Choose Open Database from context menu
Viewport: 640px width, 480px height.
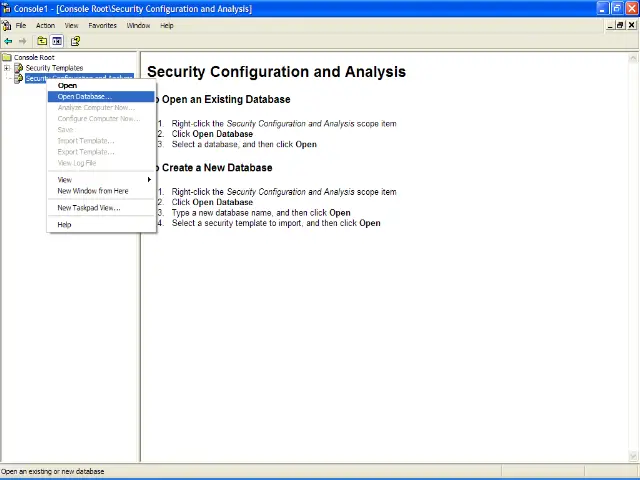pyautogui.click(x=84, y=96)
